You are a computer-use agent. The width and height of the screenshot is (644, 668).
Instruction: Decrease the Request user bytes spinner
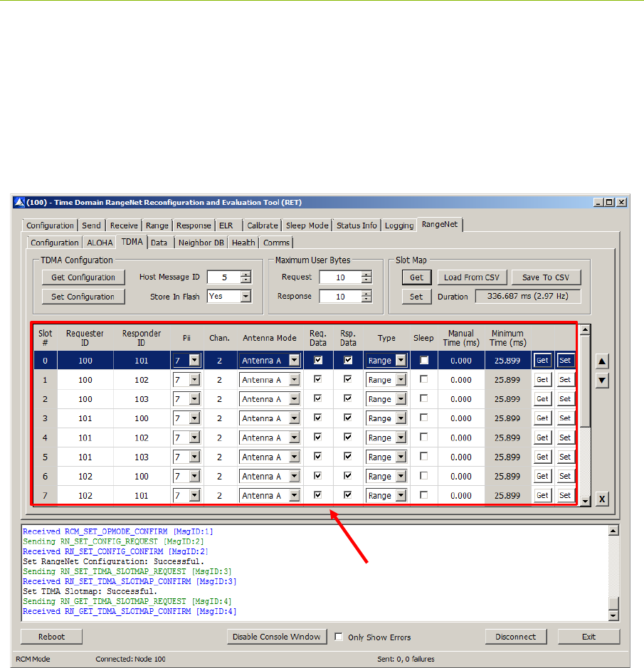[x=366, y=280]
